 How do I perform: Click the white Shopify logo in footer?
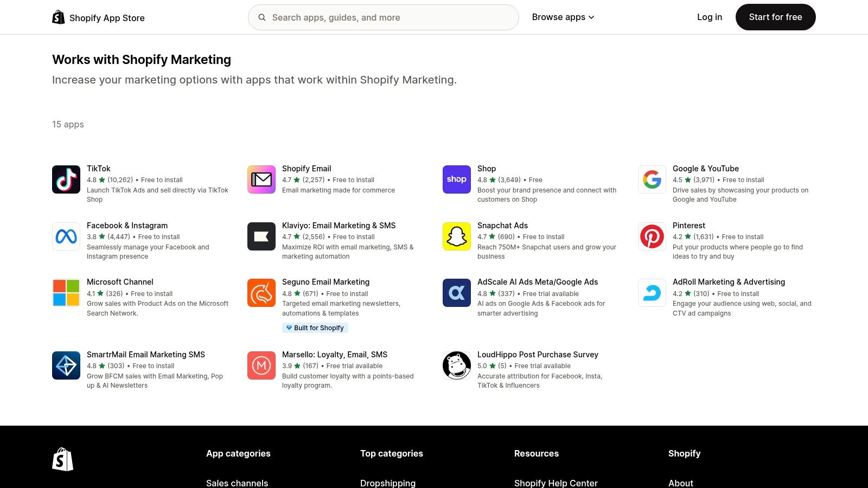(x=62, y=459)
